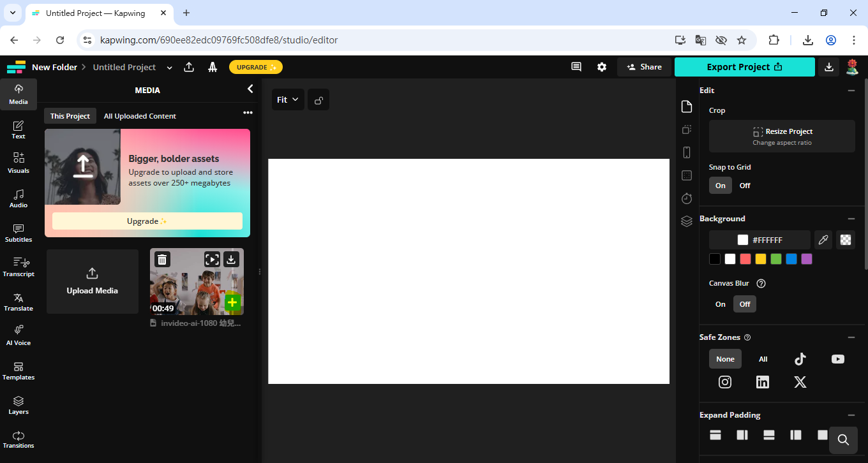This screenshot has height=463, width=868.
Task: Select the Instagram safe zone icon
Action: point(725,382)
